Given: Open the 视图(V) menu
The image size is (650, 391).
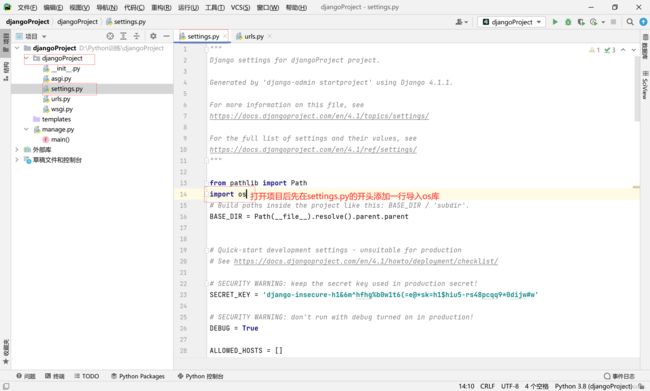Looking at the screenshot, I should click(x=80, y=7).
